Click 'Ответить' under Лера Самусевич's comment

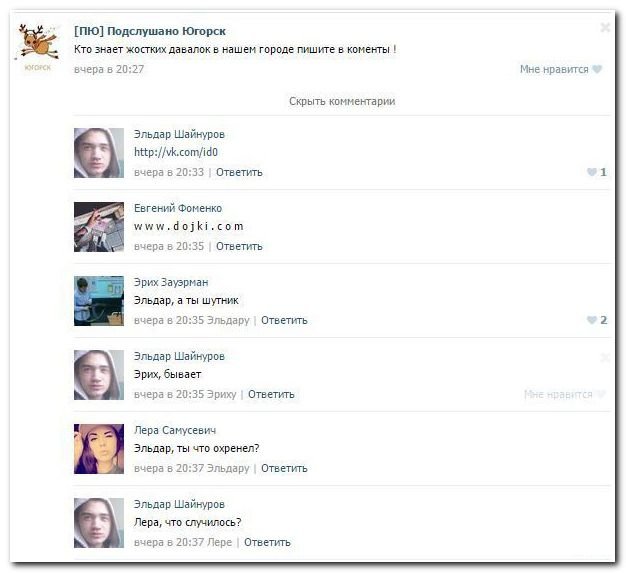point(284,468)
